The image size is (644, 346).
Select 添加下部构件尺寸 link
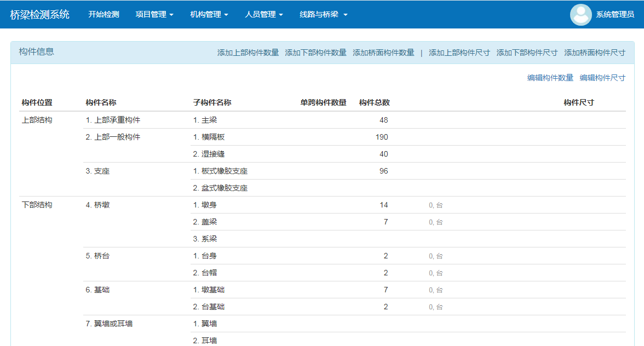(x=527, y=53)
